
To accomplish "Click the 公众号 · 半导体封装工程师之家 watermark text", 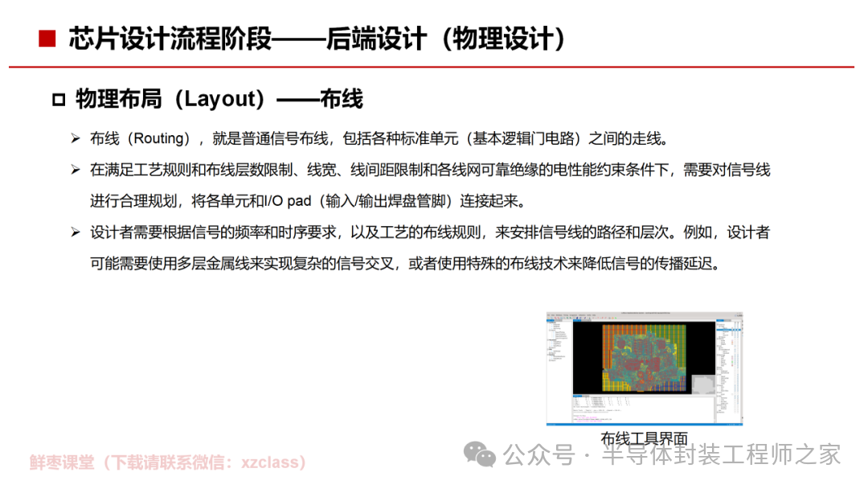I will [x=671, y=455].
